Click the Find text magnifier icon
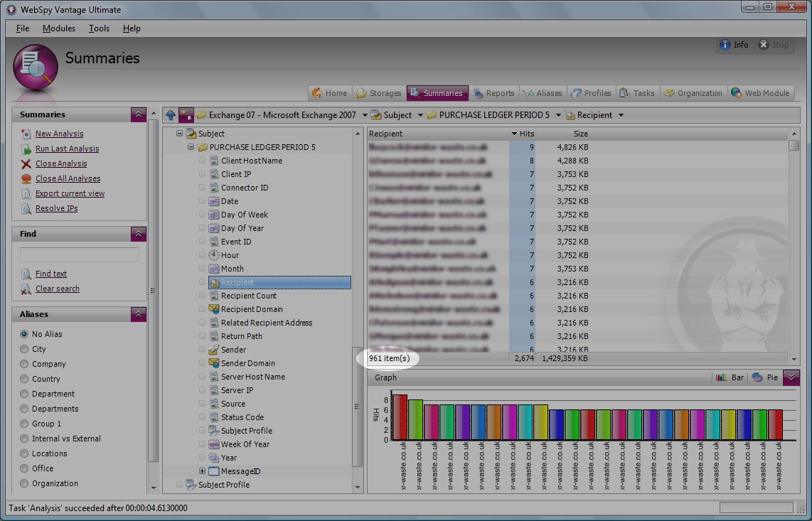 [26, 274]
